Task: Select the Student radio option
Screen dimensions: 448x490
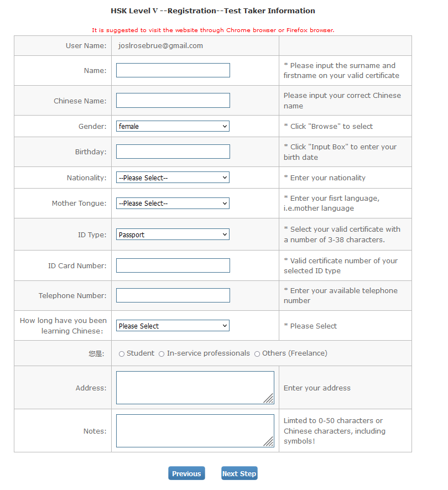Action: (x=122, y=354)
